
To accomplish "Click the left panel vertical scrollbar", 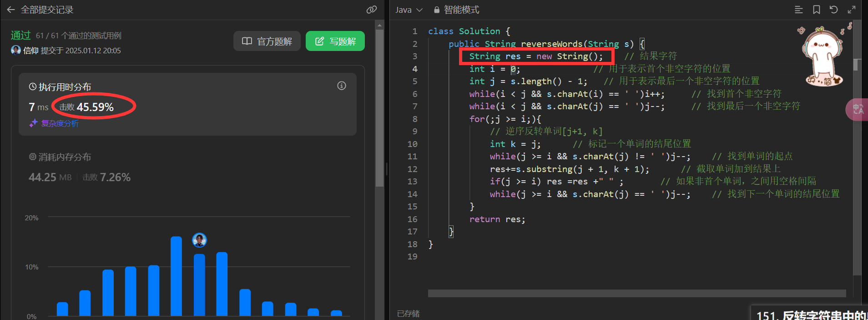I will tap(379, 108).
